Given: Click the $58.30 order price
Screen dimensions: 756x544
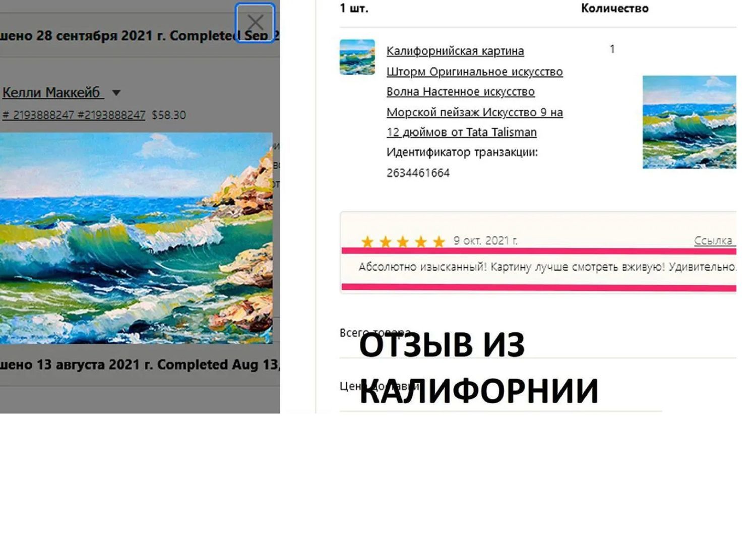Looking at the screenshot, I should point(169,115).
